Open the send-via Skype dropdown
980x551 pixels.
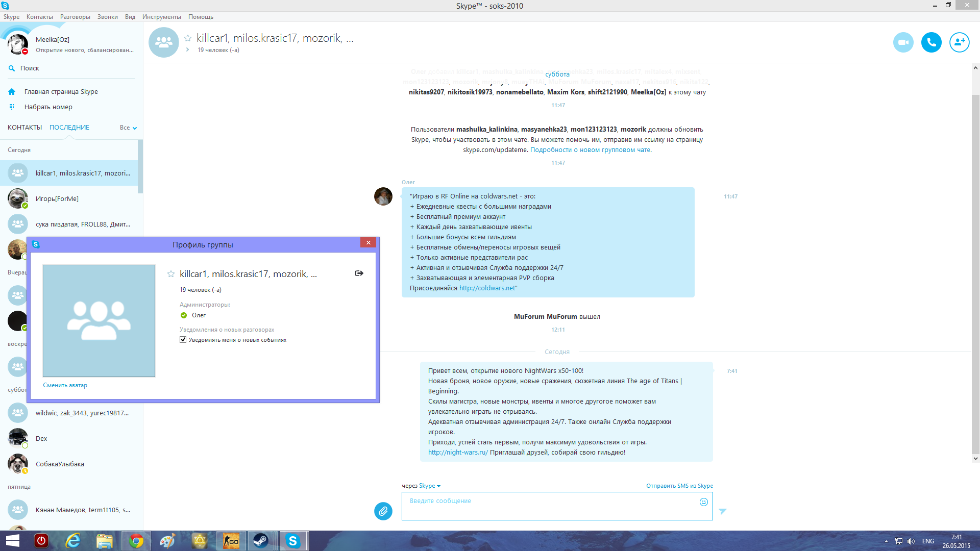point(430,486)
